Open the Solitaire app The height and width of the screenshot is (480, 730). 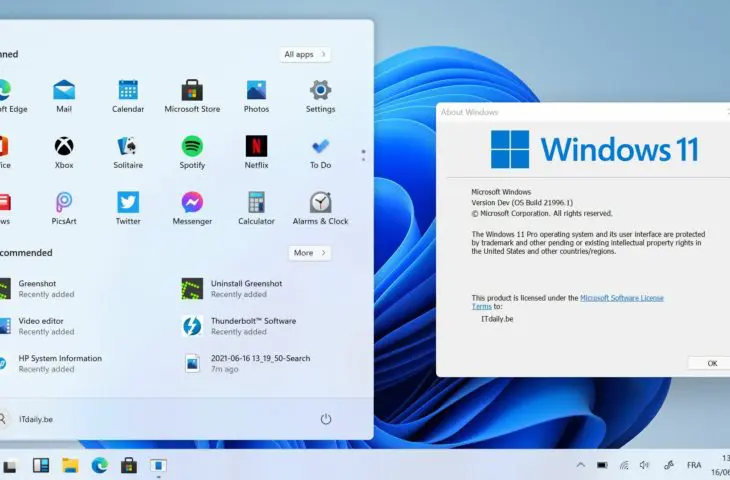tap(128, 153)
